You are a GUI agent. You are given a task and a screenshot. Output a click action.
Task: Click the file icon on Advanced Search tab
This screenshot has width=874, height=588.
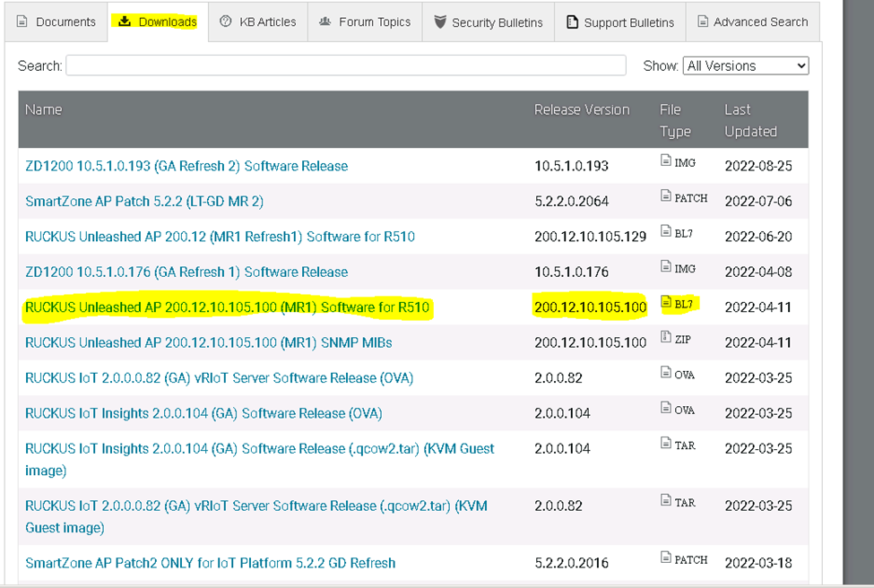pos(704,22)
